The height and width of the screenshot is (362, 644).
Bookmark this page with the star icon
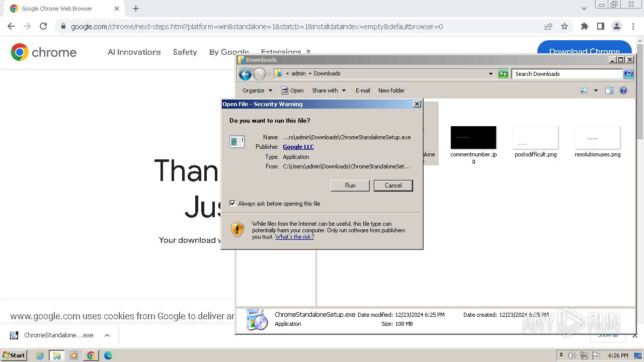point(565,26)
